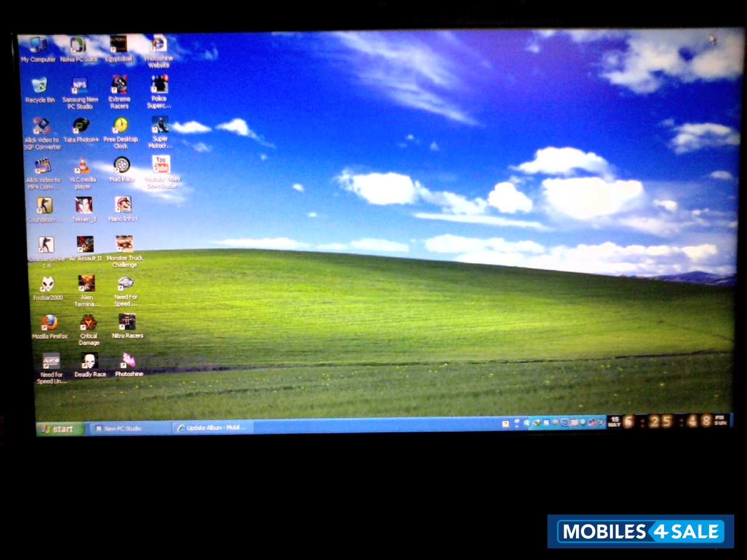The image size is (747, 560).
Task: Select the Deadly Race game icon
Action: [x=89, y=362]
